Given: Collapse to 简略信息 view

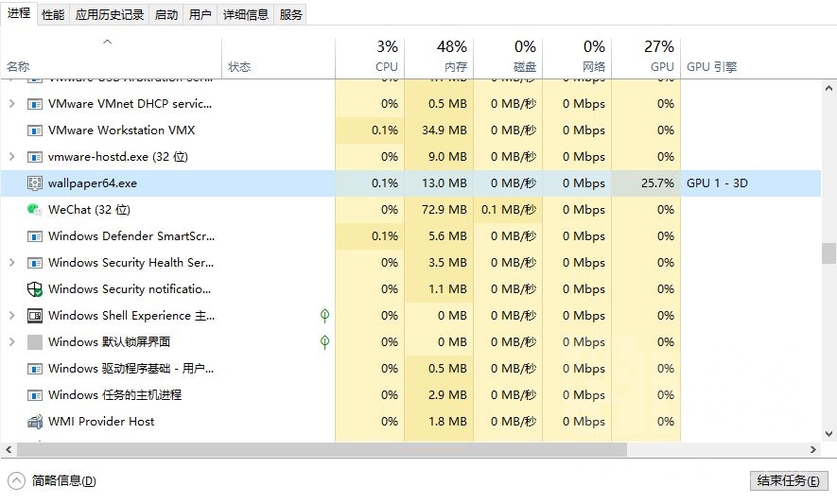Looking at the screenshot, I should click(x=53, y=480).
